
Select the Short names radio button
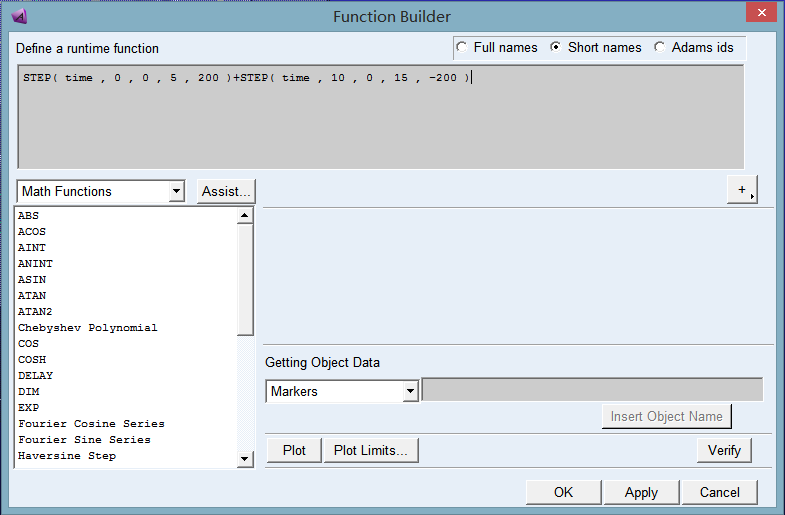555,47
